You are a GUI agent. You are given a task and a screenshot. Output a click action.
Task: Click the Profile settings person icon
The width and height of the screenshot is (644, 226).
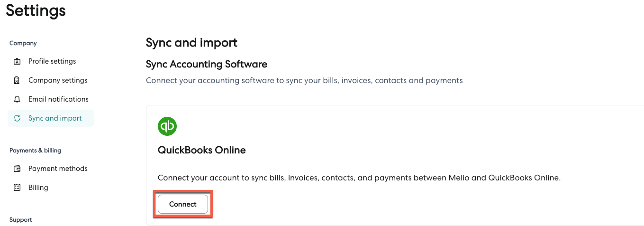tap(18, 61)
